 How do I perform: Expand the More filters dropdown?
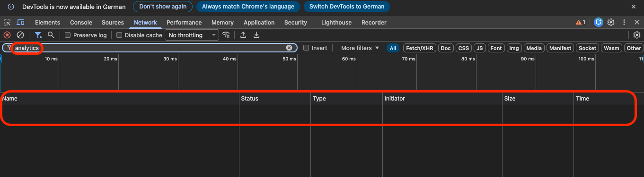(x=360, y=48)
